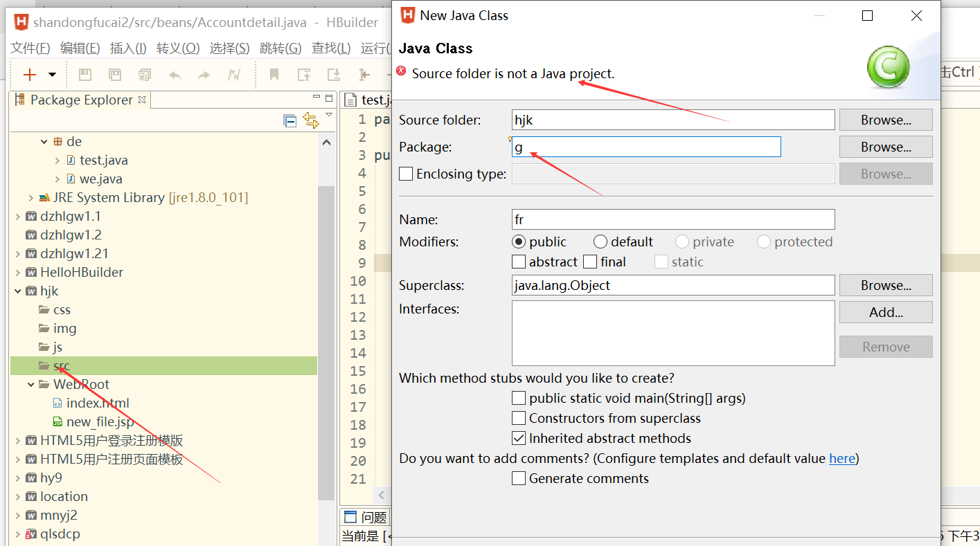Image resolution: width=980 pixels, height=546 pixels.
Task: Click the Superclass input field
Action: click(673, 285)
